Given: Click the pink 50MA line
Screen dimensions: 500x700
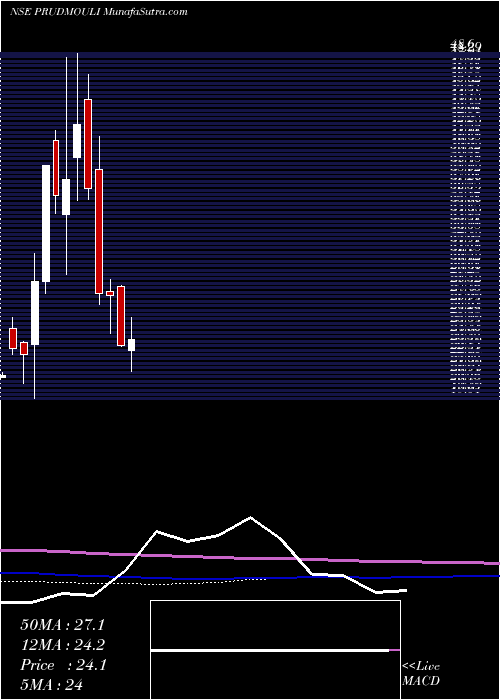Looking at the screenshot, I should tap(250, 558).
